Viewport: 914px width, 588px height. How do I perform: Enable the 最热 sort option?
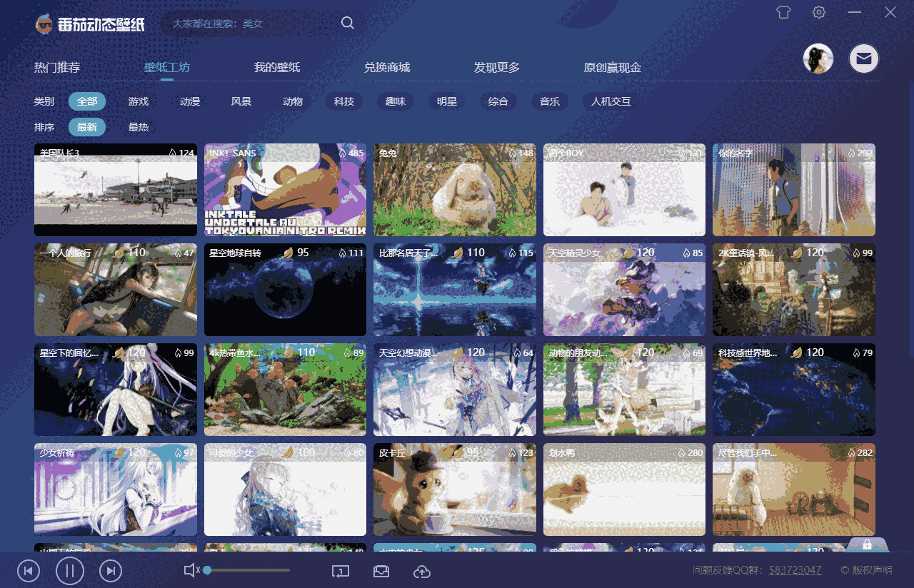point(139,126)
